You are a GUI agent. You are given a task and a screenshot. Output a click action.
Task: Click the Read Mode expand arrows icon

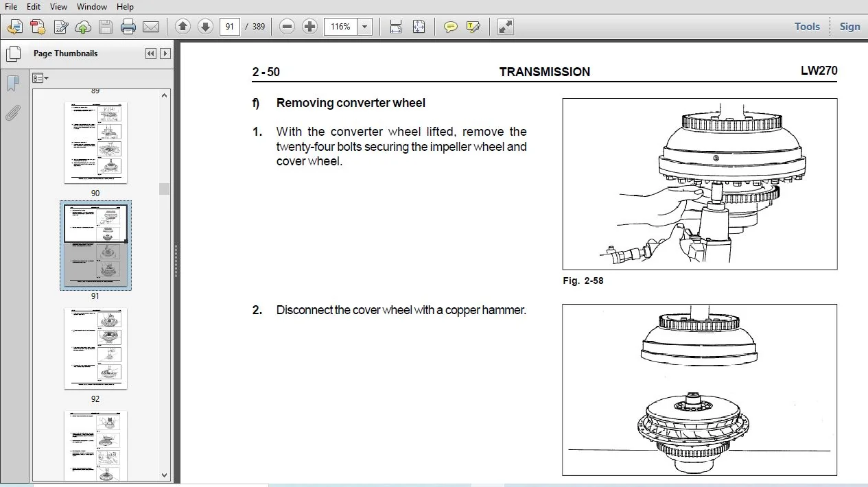pyautogui.click(x=505, y=27)
